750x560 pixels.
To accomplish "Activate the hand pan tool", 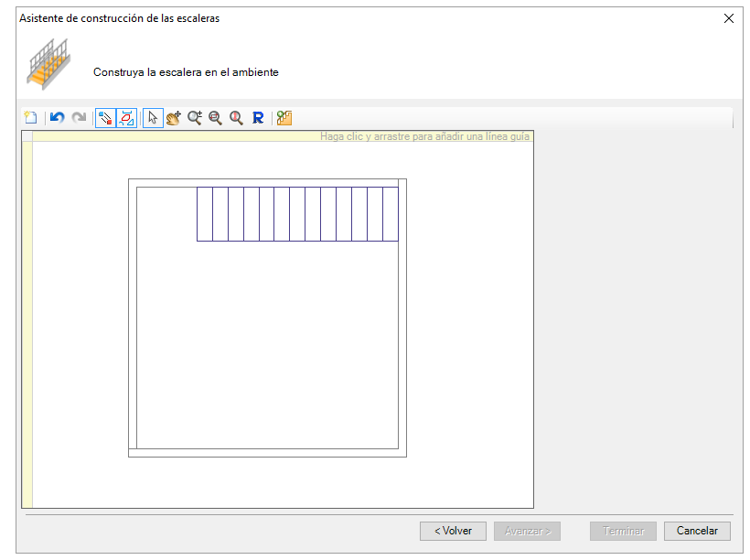I will click(x=174, y=118).
